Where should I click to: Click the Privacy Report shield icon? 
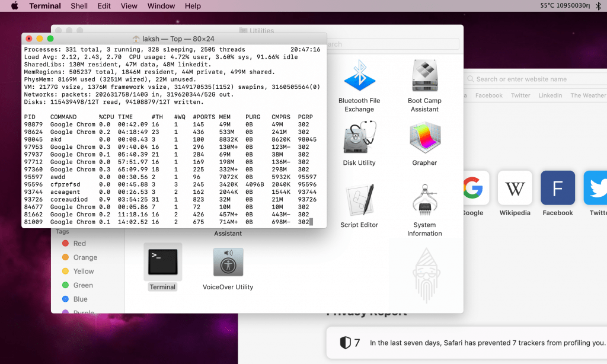coord(346,342)
